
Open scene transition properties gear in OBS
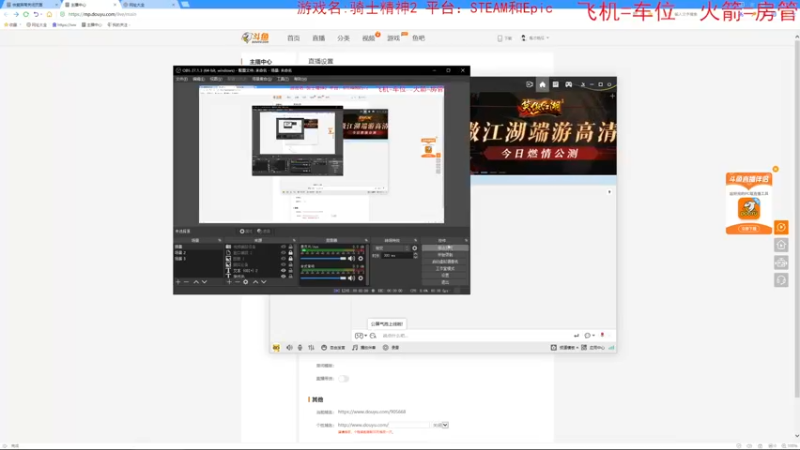click(x=414, y=248)
